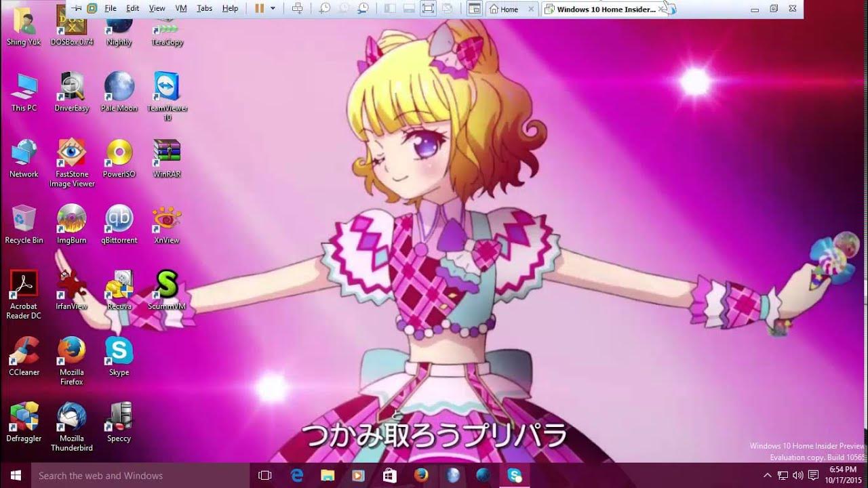Select the Skype desktop shortcut
Image resolution: width=868 pixels, height=488 pixels.
coord(119,357)
